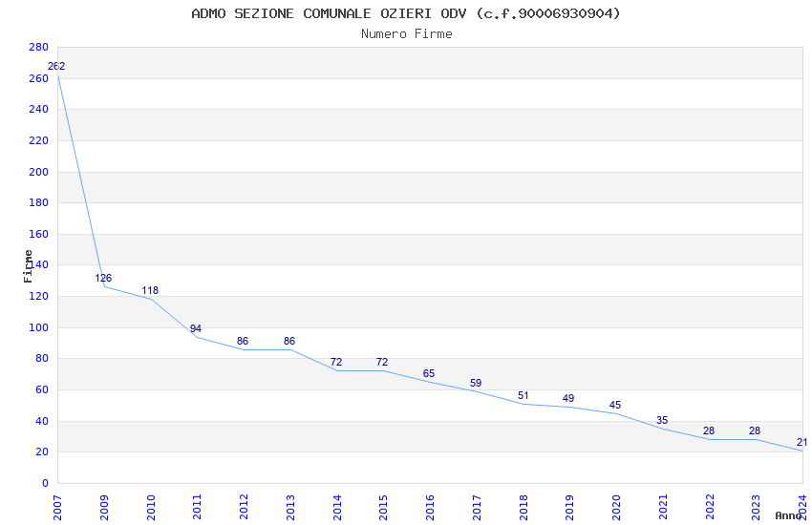This screenshot has height=525, width=812.
Task: Click the x-axis year label 2012
Action: coord(244,508)
